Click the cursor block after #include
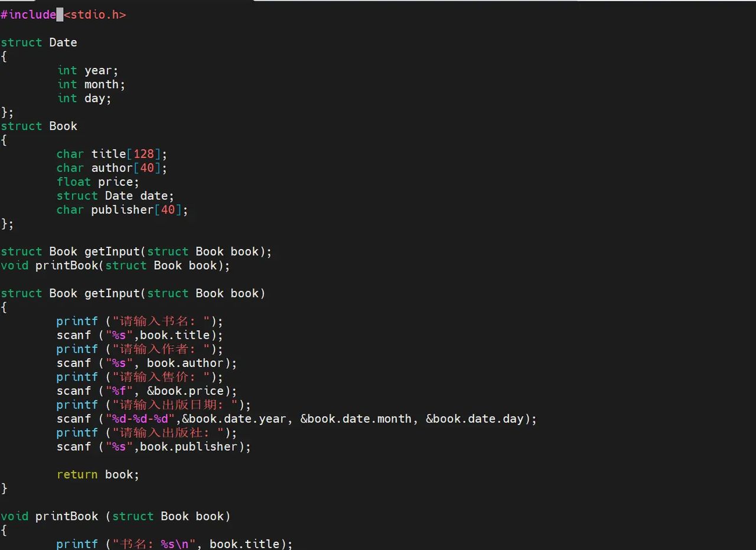This screenshot has width=756, height=550. pyautogui.click(x=60, y=15)
